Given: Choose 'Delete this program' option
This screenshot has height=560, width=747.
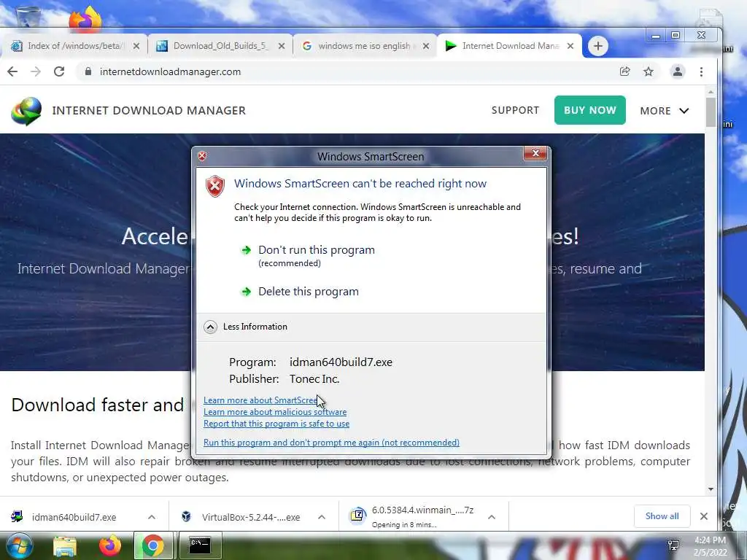Looking at the screenshot, I should (309, 292).
